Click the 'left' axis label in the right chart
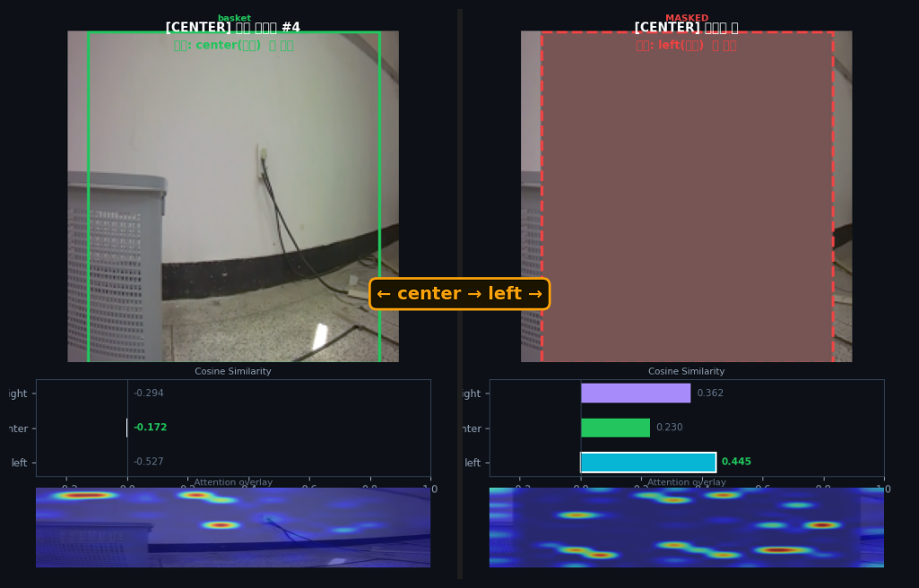919x588 pixels. [x=473, y=463]
